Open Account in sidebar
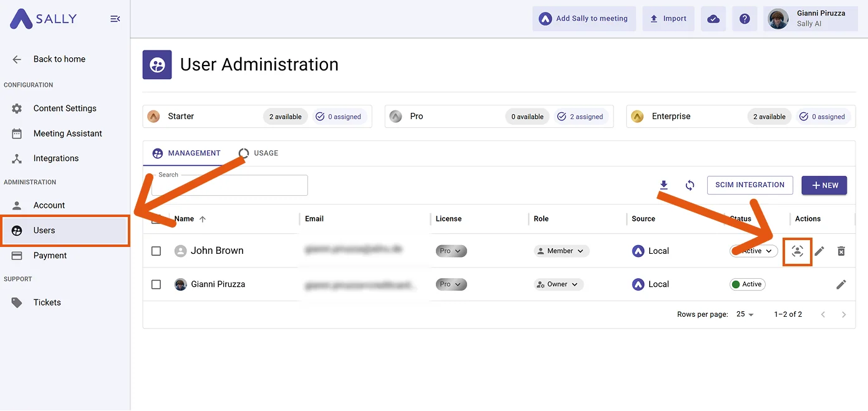868x411 pixels. click(65, 205)
